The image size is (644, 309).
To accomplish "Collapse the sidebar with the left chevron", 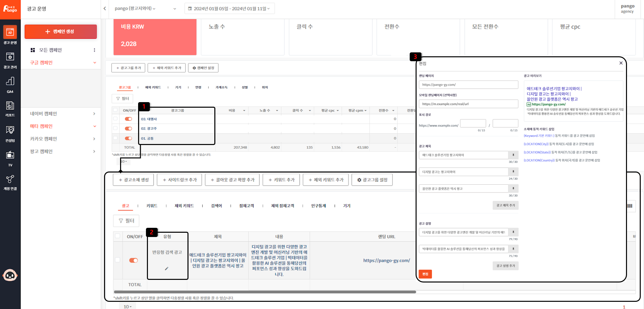I will (x=105, y=9).
